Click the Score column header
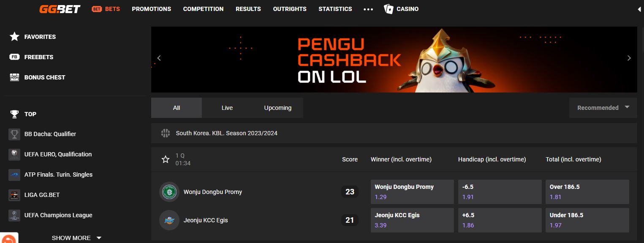 click(350, 159)
